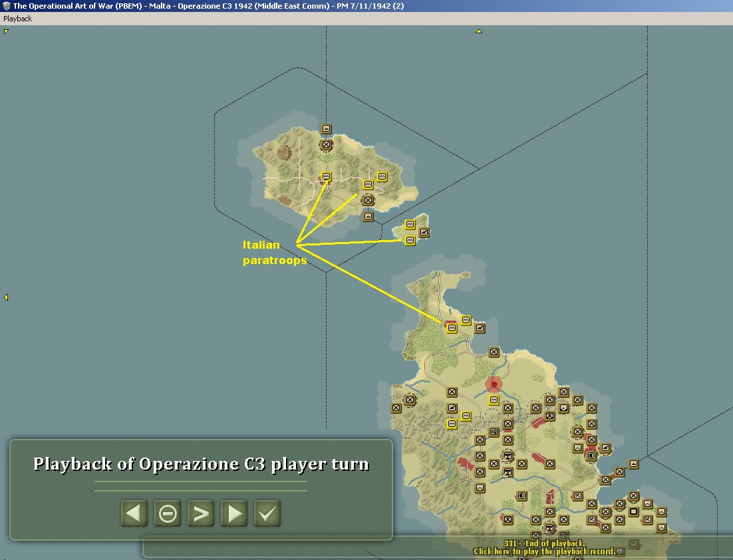Select the yellow paratroop unit below the red hexagon
Viewport: 733px width, 560px height.
click(494, 400)
